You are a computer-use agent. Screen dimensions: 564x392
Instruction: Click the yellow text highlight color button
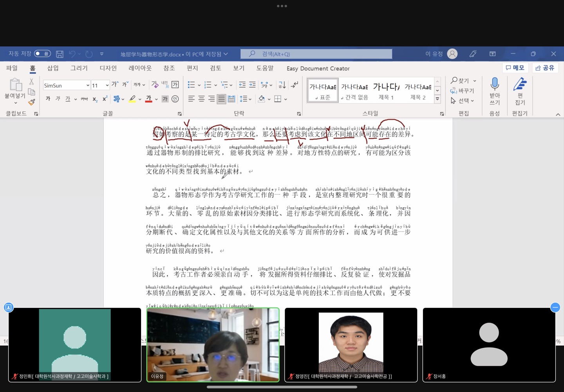[x=132, y=99]
